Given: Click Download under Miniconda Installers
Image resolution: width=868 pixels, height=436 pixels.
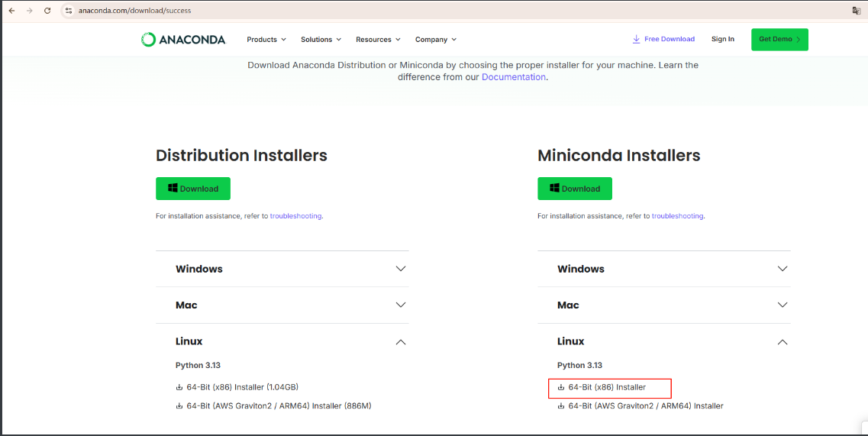Looking at the screenshot, I should tap(575, 189).
